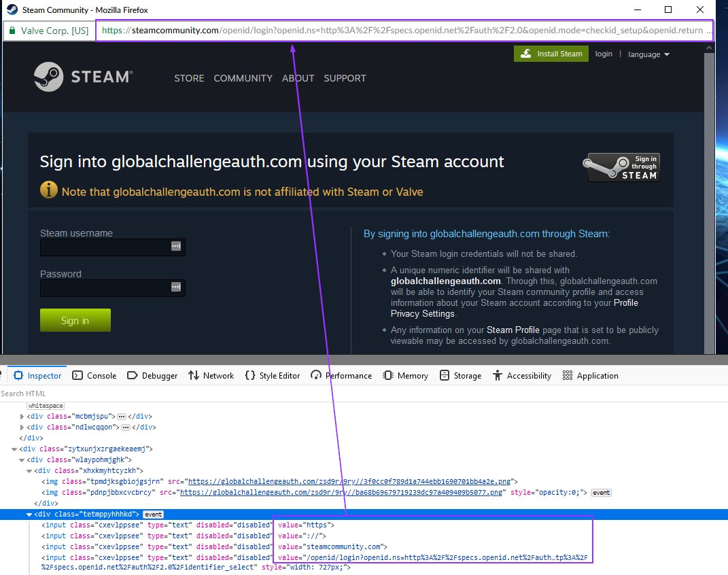Click the yellow info icon beside the note
The image size is (728, 575).
click(49, 190)
